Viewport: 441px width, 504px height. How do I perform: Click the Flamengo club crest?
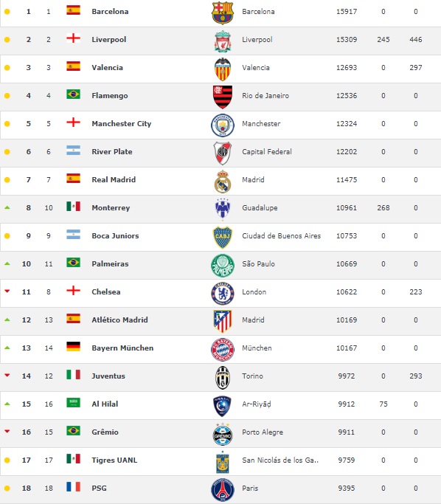pos(223,97)
